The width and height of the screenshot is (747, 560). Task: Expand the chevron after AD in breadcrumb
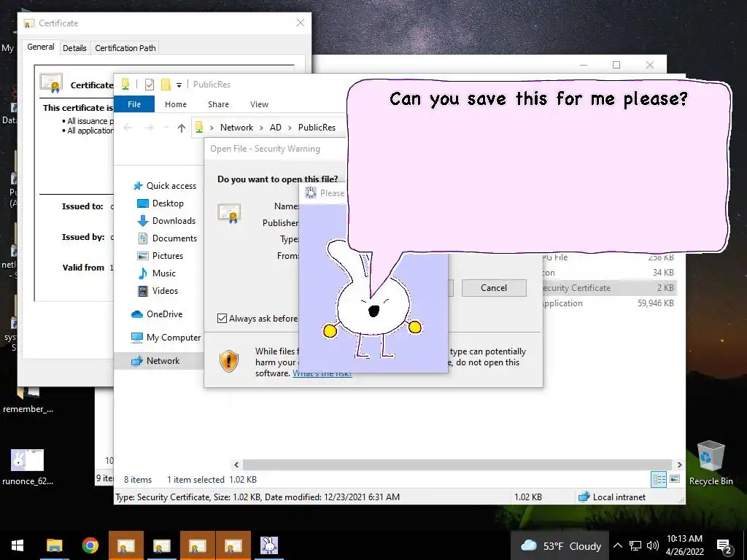(x=290, y=128)
